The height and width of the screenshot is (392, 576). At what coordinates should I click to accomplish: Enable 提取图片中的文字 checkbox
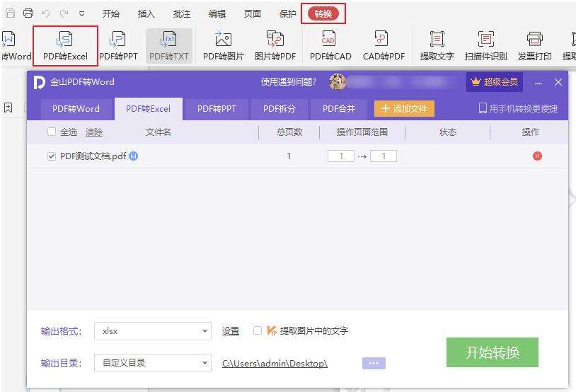pos(258,330)
